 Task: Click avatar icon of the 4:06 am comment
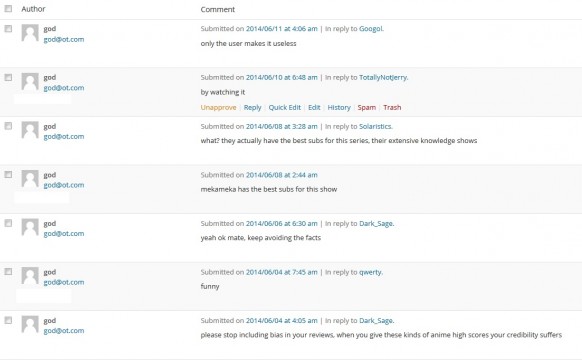(x=30, y=33)
